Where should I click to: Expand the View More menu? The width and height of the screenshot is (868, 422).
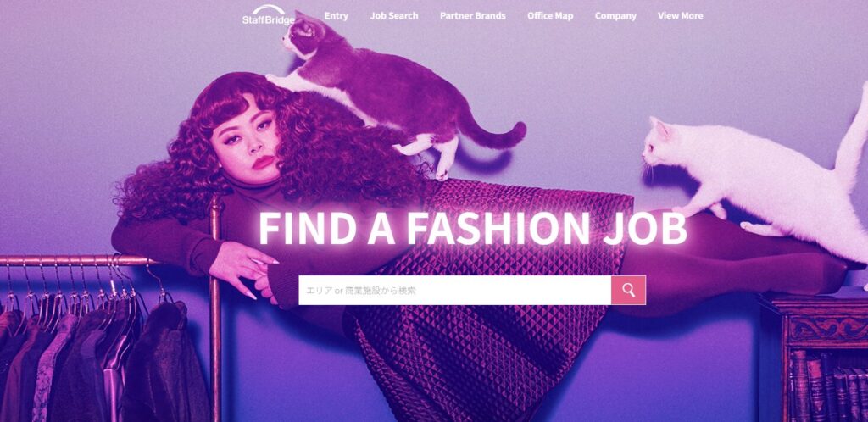tap(681, 15)
